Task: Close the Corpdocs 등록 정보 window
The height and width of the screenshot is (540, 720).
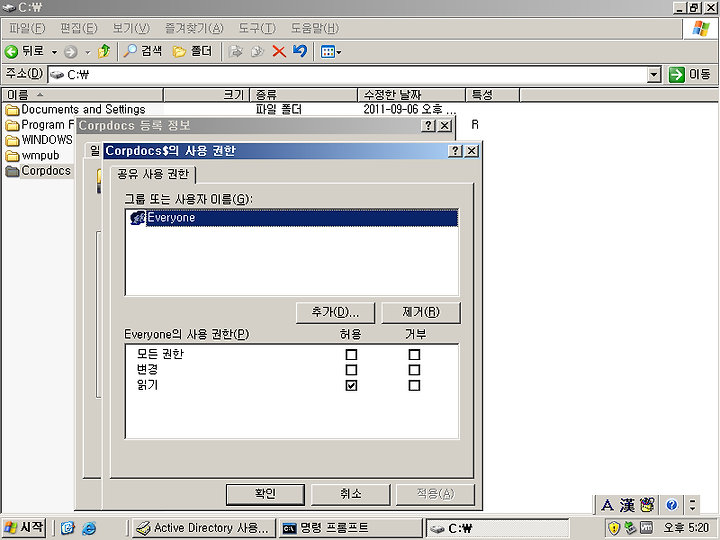Action: click(444, 125)
